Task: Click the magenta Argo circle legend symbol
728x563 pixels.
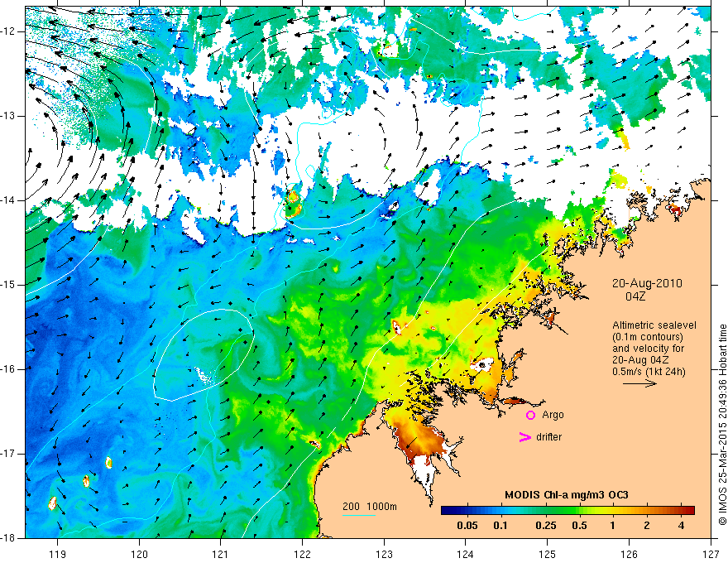Action: pyautogui.click(x=530, y=415)
